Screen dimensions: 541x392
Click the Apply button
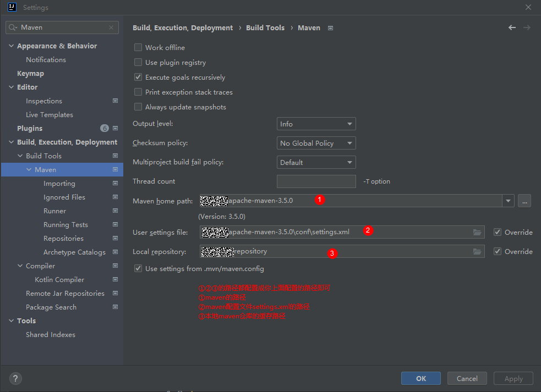coord(513,378)
